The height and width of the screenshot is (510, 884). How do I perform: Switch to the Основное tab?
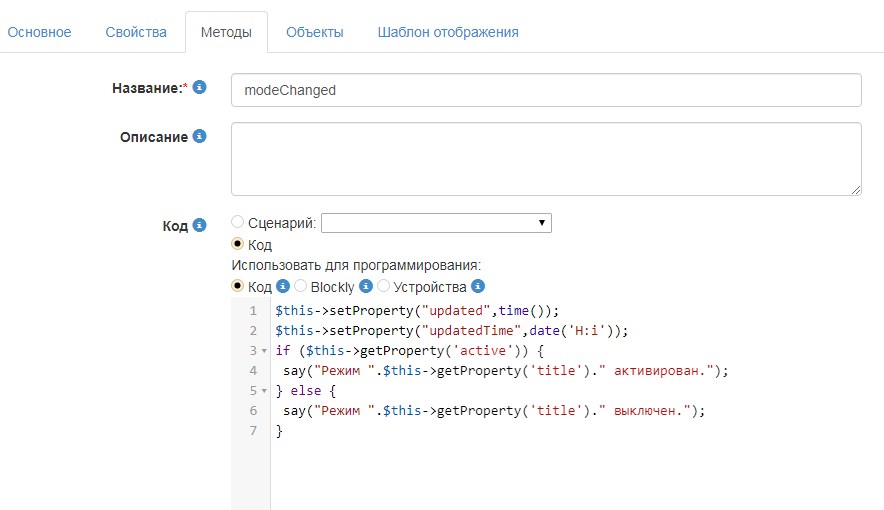[x=39, y=32]
